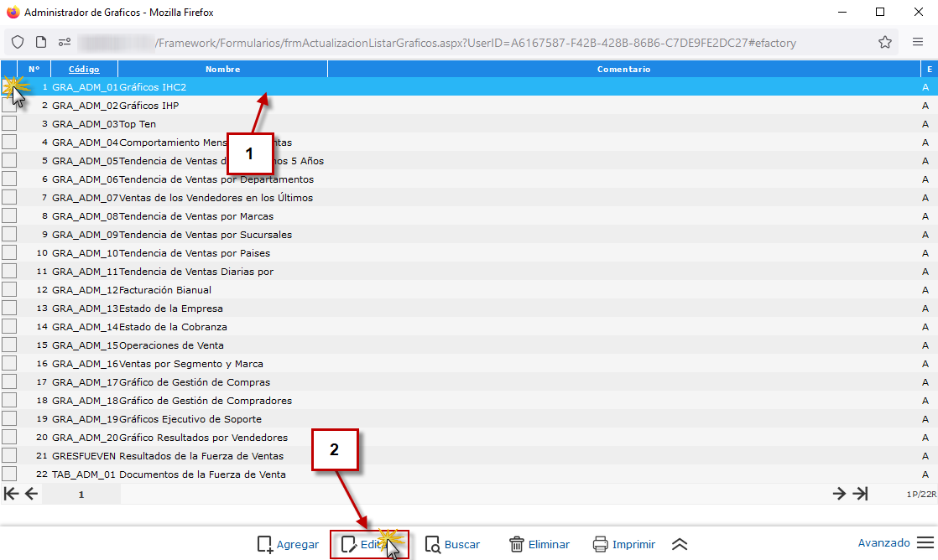
Task: Select Tendencia de Ventas por Departamentos row
Action: tap(469, 179)
